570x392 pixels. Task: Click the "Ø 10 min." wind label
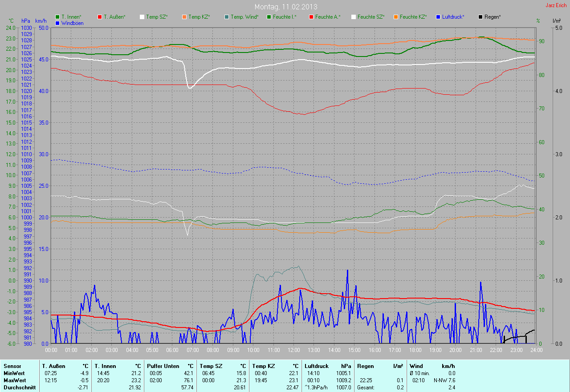coord(420,373)
